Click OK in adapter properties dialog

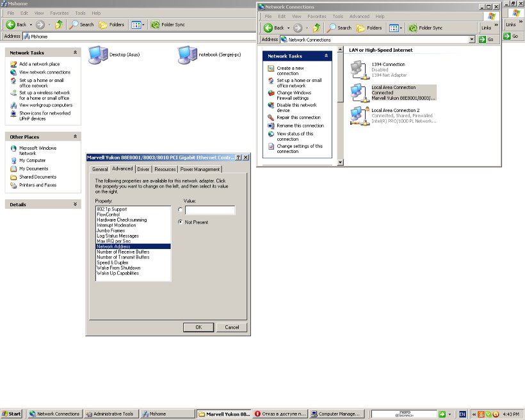198,327
